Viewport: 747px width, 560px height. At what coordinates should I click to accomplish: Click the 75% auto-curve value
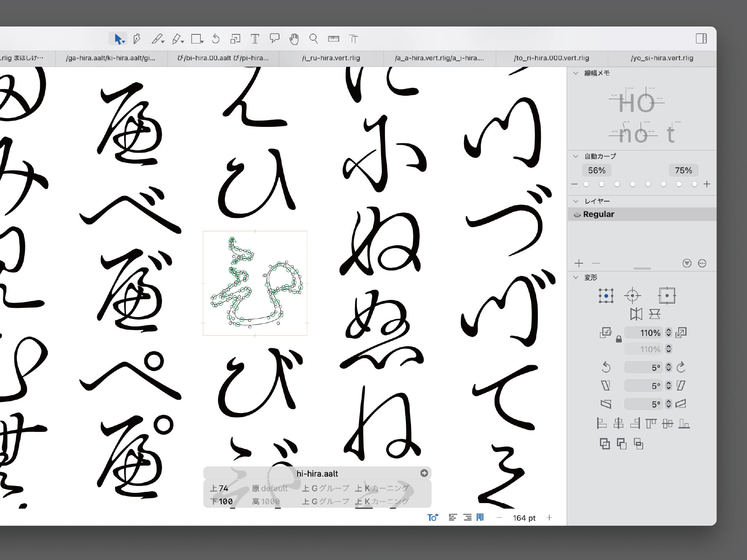pyautogui.click(x=683, y=170)
